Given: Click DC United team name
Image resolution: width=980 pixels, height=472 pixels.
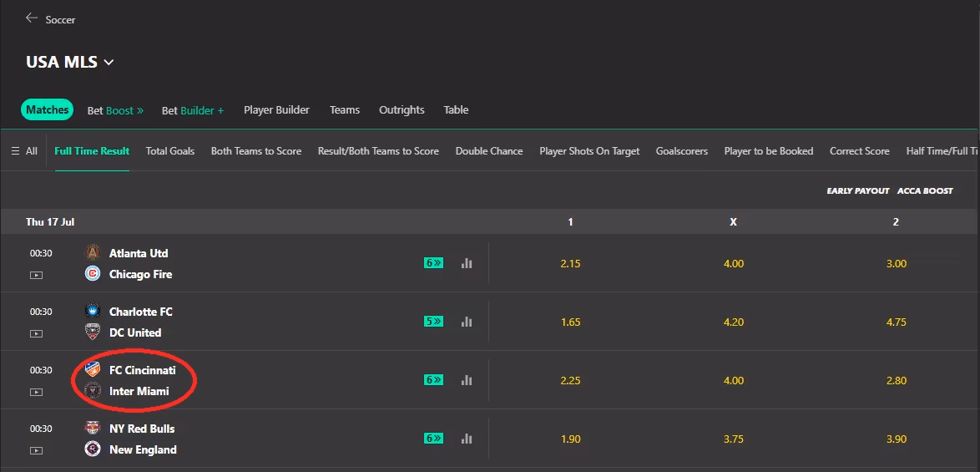Looking at the screenshot, I should point(135,332).
